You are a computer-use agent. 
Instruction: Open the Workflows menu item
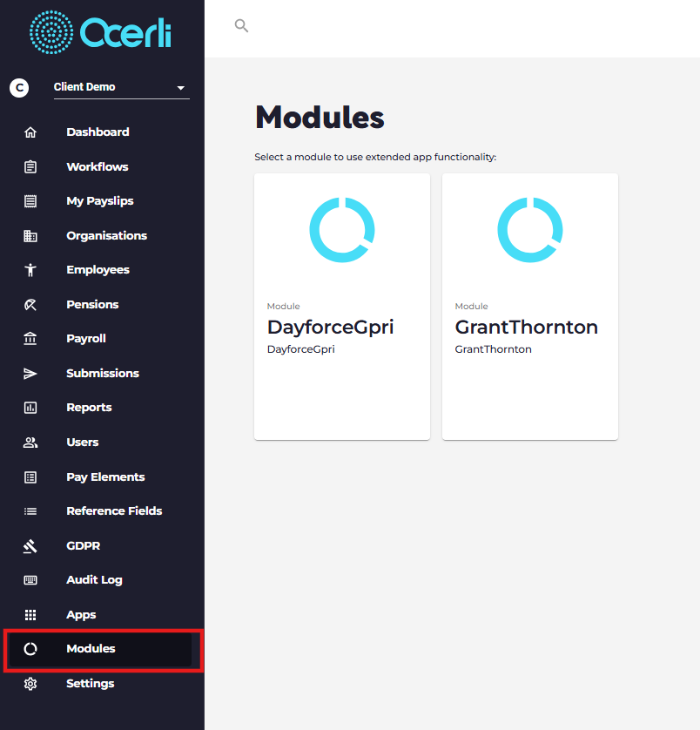point(98,166)
